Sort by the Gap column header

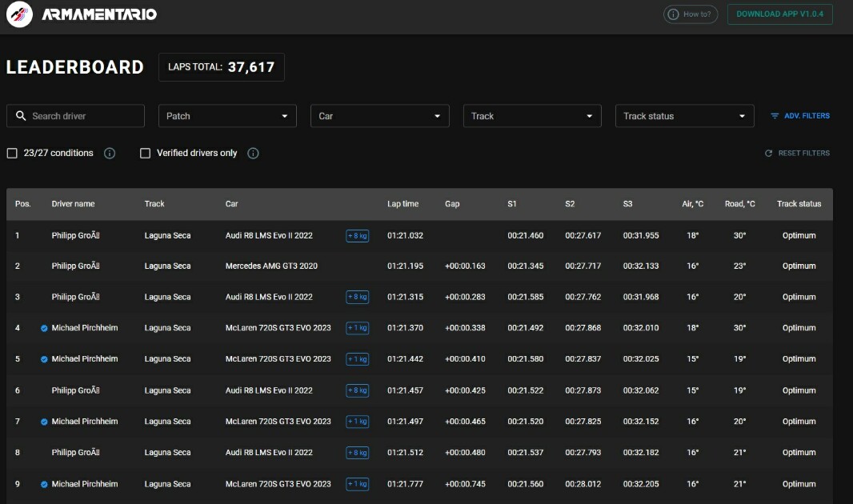452,204
